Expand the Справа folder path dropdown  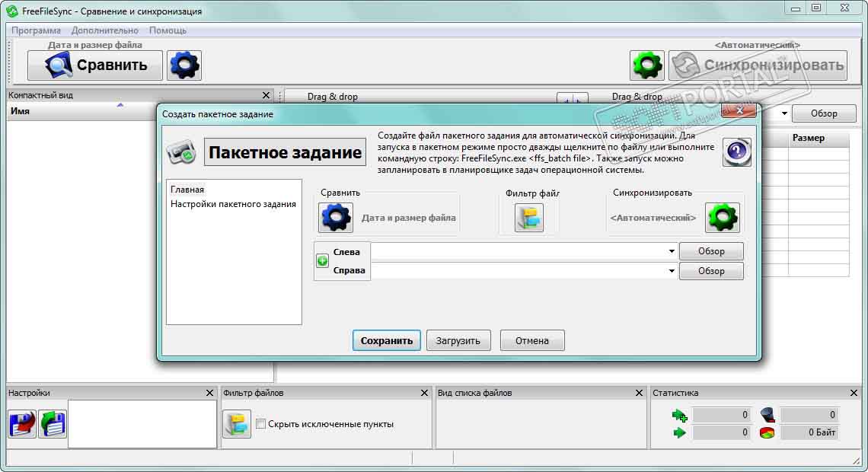click(x=671, y=270)
